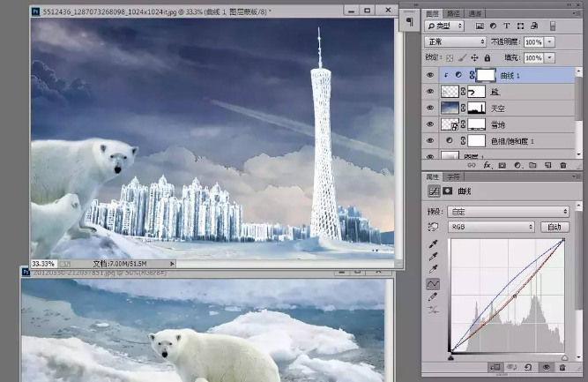This screenshot has width=588, height=382.
Task: Click the white point slider below histogram
Action: click(564, 356)
